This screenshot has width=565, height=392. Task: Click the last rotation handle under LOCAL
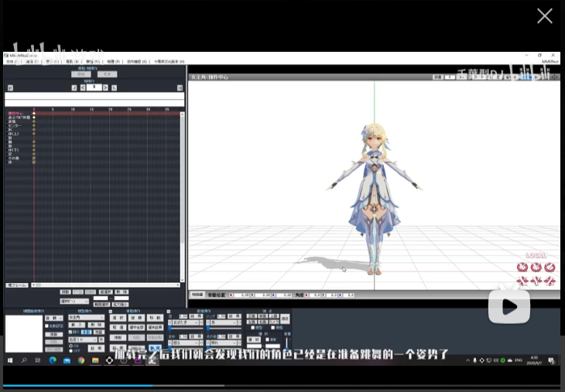pos(550,267)
